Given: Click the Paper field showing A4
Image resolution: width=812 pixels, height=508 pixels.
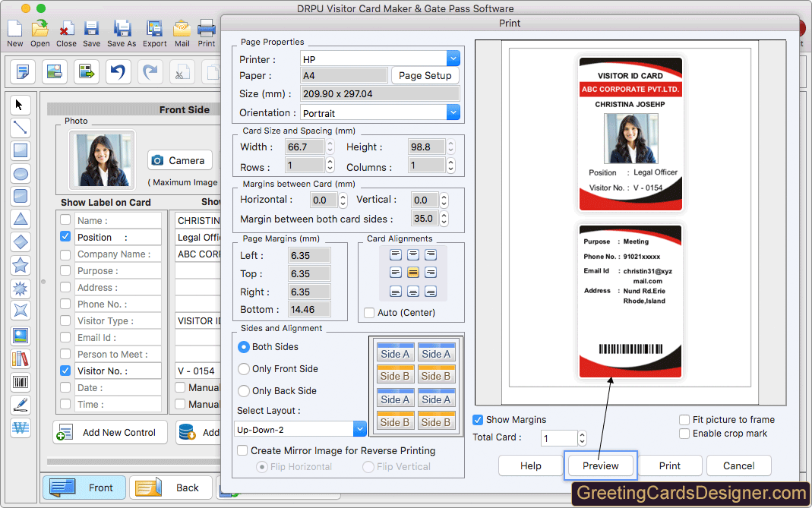Looking at the screenshot, I should 344,76.
